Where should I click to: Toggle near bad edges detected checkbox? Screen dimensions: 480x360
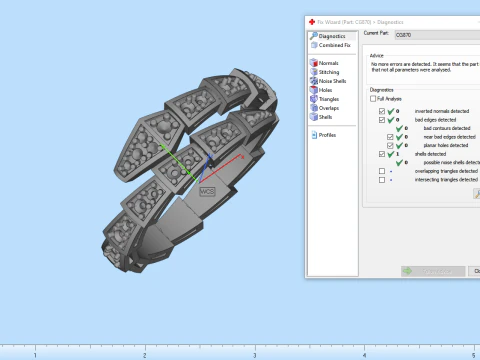(390, 137)
